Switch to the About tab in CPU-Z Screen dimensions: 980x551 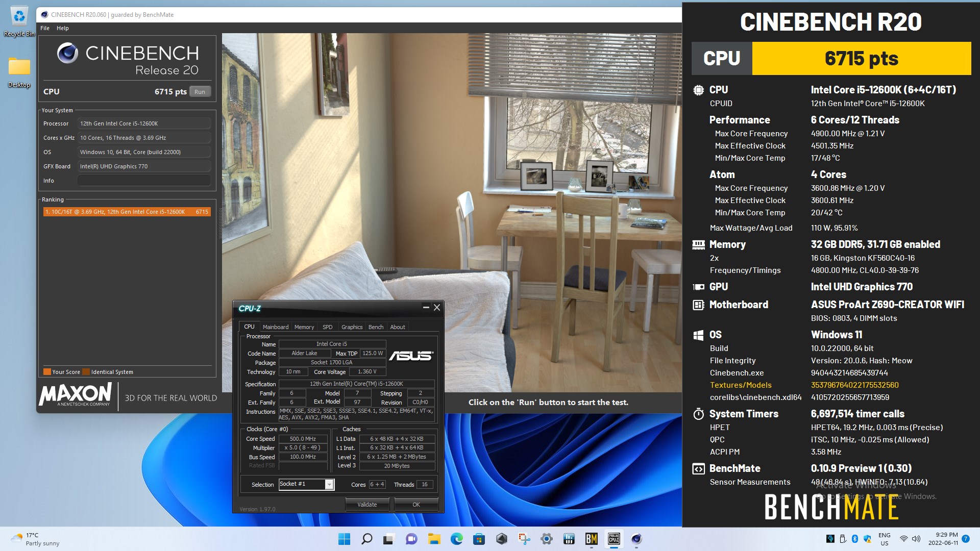pyautogui.click(x=398, y=327)
